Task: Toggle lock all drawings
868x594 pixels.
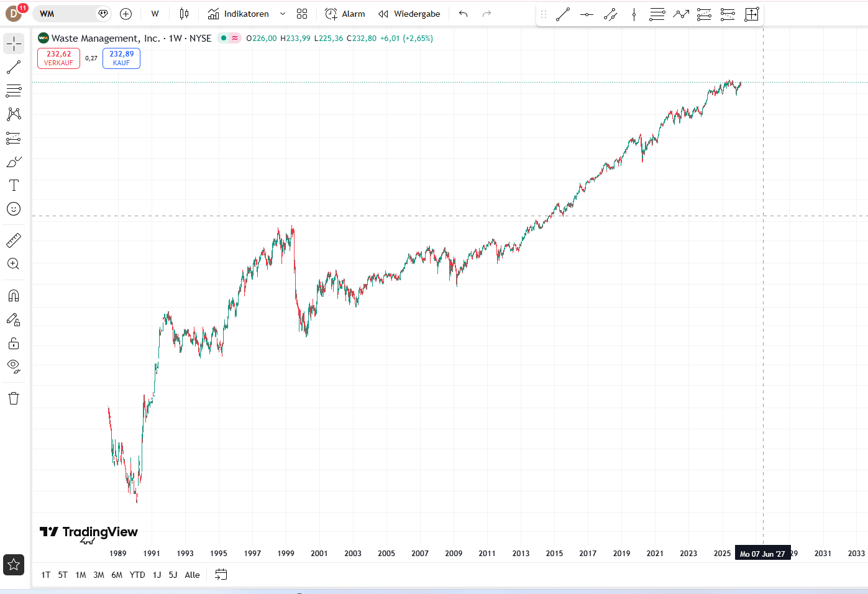Action: click(14, 344)
